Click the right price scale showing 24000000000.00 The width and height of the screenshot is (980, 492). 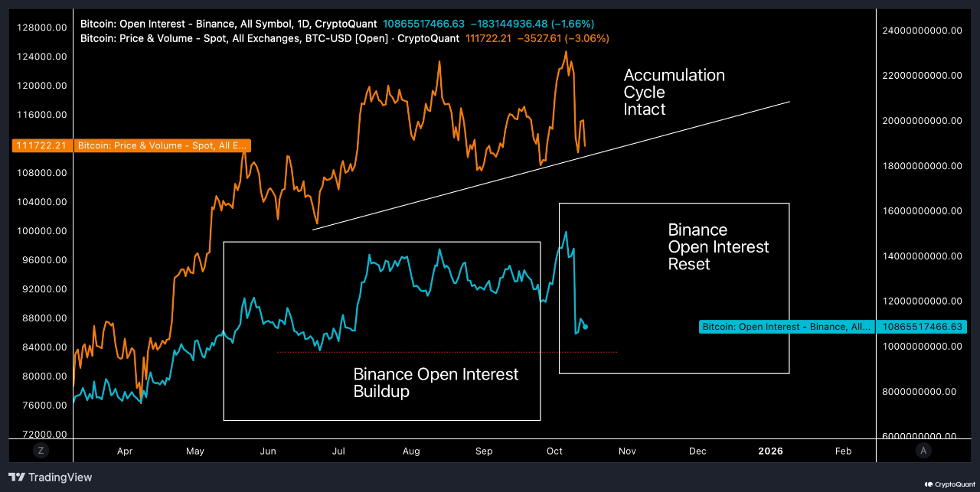click(922, 31)
